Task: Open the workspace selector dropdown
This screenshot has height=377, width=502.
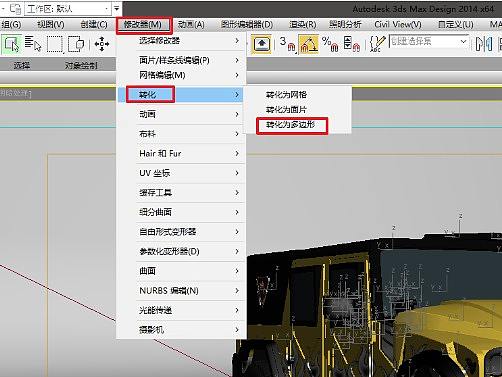Action: point(68,9)
